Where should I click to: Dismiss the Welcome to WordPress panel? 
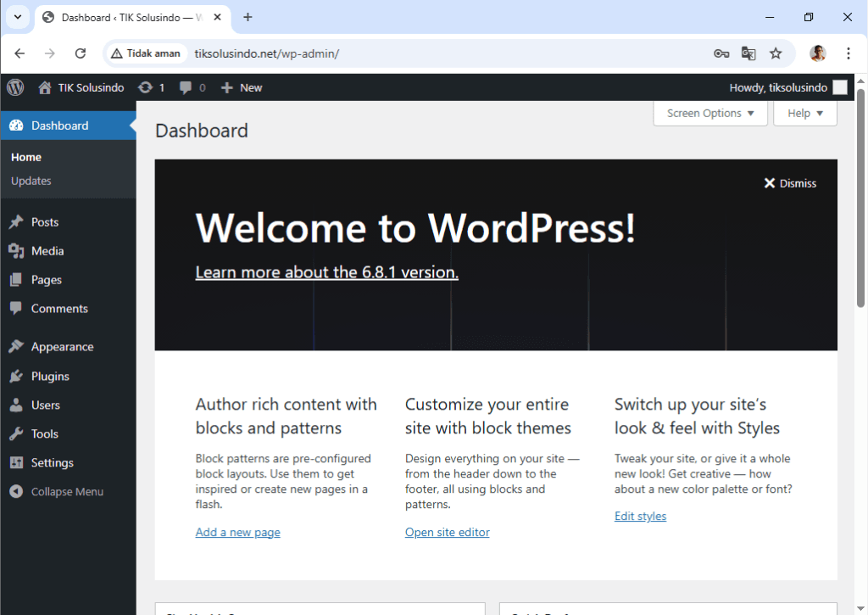click(x=790, y=183)
